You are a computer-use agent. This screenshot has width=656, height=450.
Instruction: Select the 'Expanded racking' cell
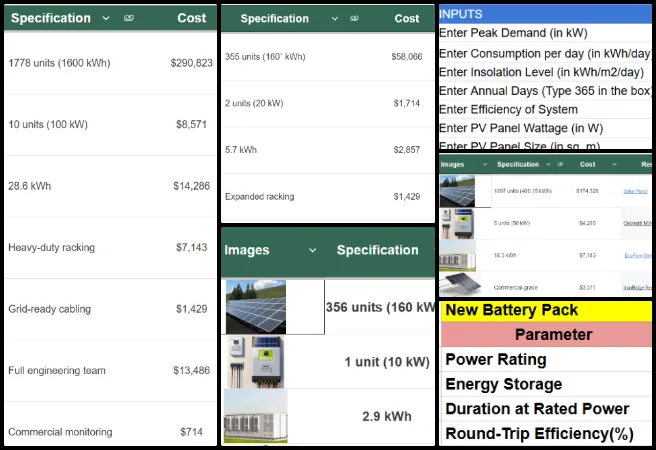[259, 197]
